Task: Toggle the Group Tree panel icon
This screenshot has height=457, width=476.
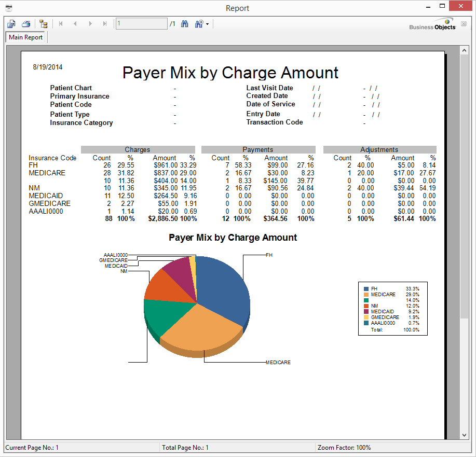Action: [43, 24]
